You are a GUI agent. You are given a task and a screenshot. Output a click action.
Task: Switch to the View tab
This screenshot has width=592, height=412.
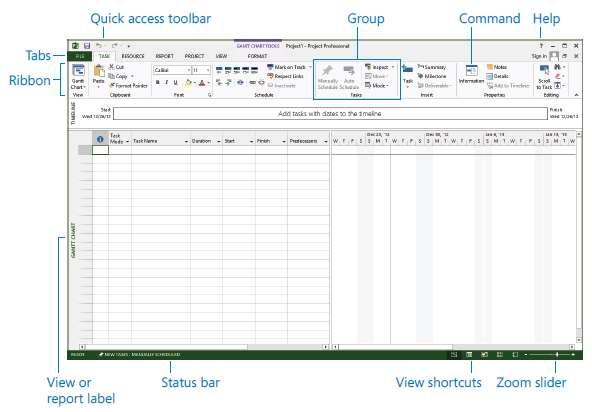[x=221, y=56]
